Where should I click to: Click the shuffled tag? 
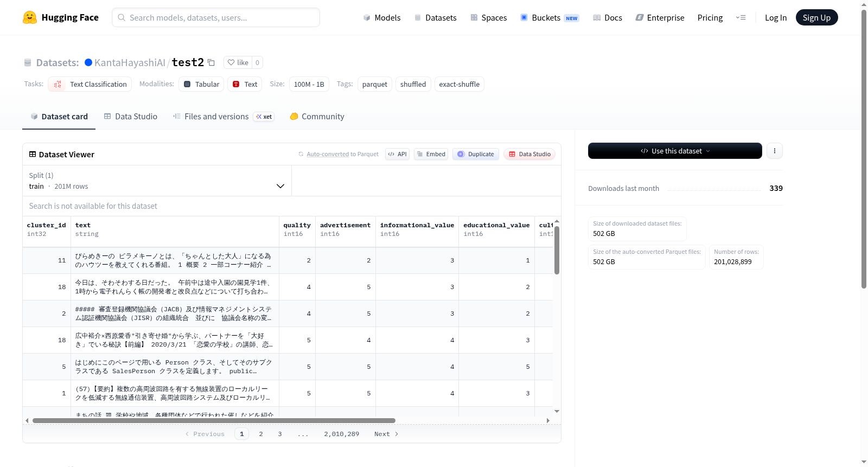click(413, 84)
